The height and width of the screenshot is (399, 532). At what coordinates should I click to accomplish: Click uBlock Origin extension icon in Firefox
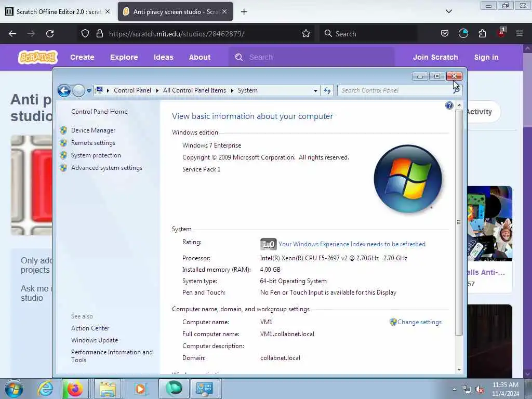[x=501, y=33]
